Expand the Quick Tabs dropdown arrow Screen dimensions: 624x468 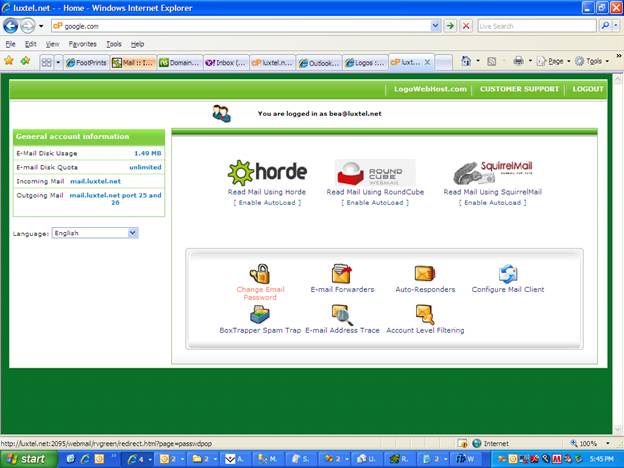point(58,62)
